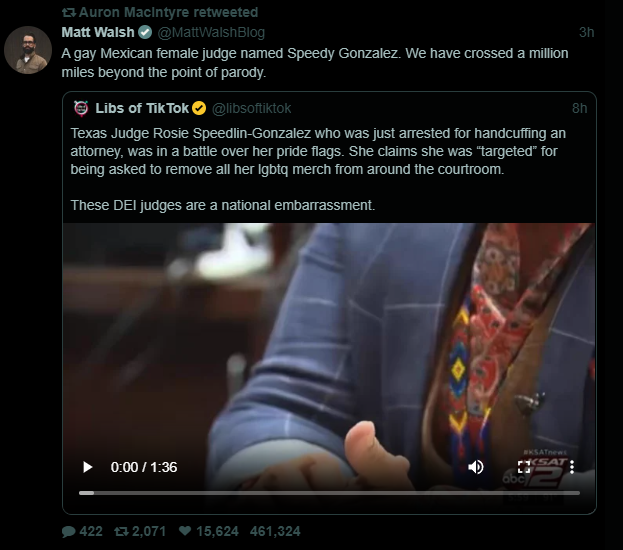
Task: Open the Matt Walsh display name
Action: [97, 32]
